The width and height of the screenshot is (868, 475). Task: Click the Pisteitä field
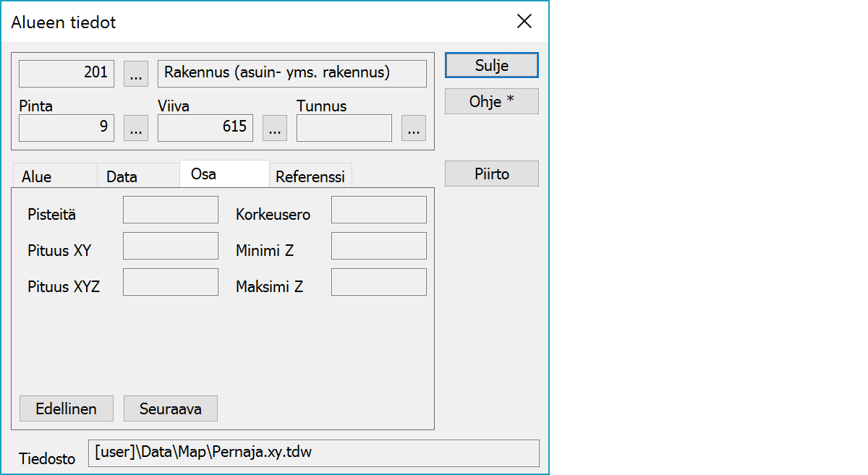pos(171,210)
